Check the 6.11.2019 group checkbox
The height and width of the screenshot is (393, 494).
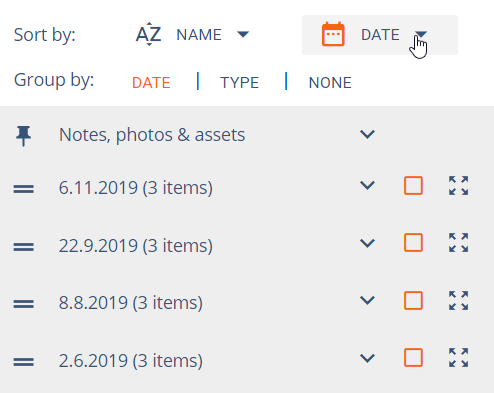[413, 185]
